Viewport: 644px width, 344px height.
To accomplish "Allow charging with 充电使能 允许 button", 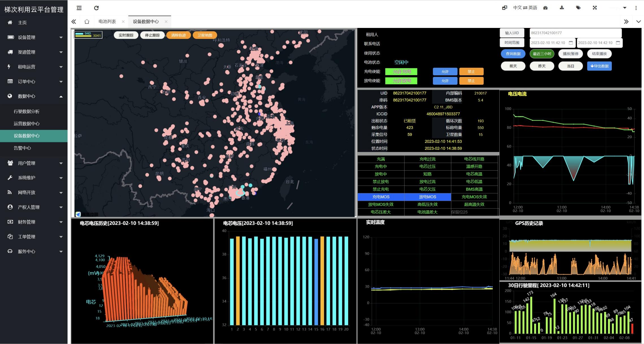I will point(445,72).
